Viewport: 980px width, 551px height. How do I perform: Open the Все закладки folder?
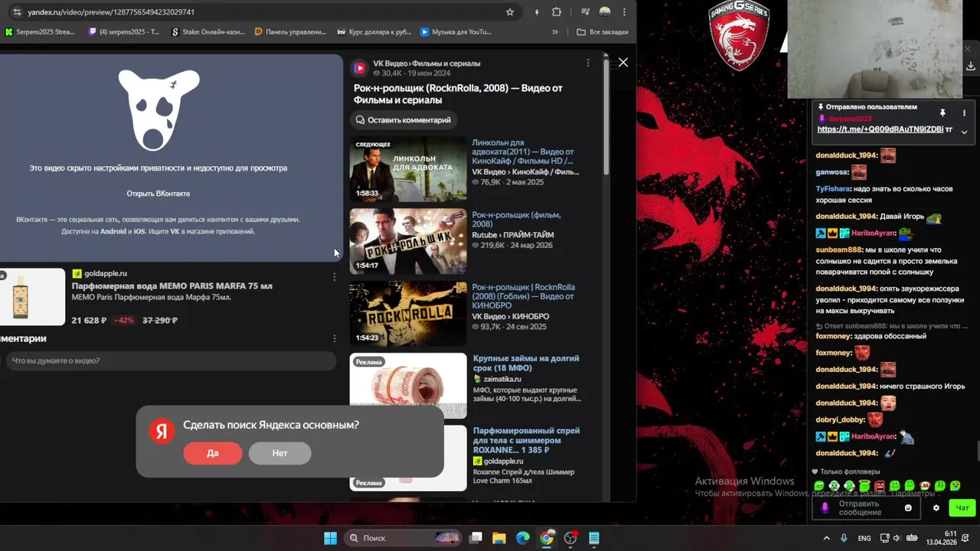point(603,32)
